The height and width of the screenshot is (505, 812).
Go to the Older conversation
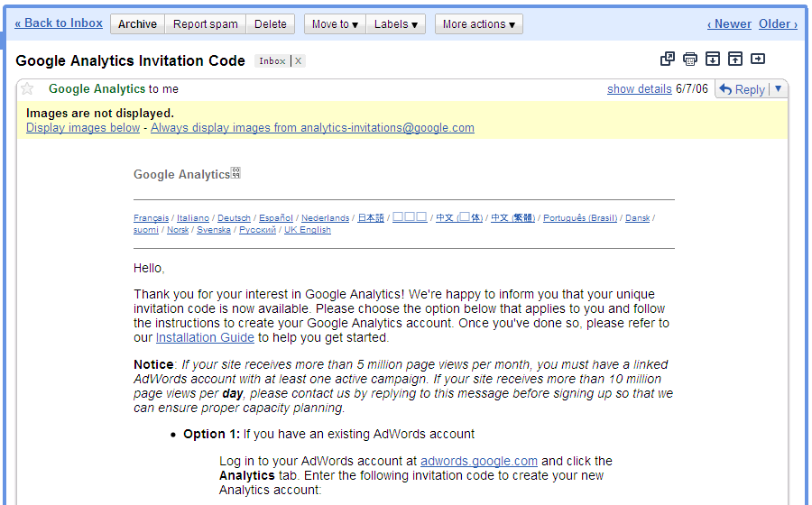click(x=778, y=23)
